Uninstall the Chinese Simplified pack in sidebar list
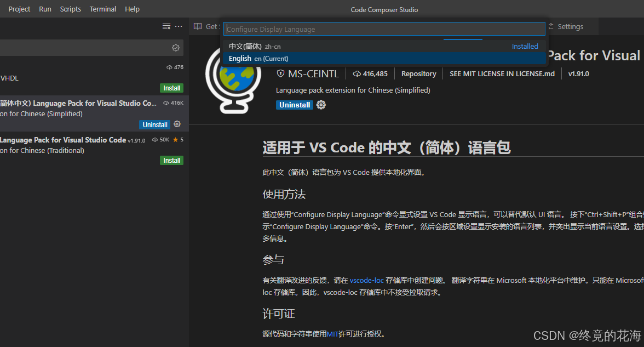The width and height of the screenshot is (644, 347). point(155,124)
